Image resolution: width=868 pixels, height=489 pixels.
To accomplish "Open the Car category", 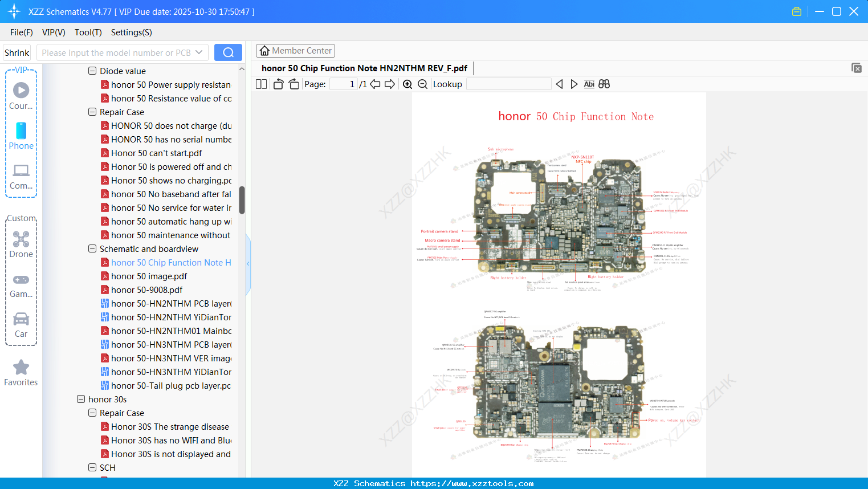I will click(x=21, y=325).
